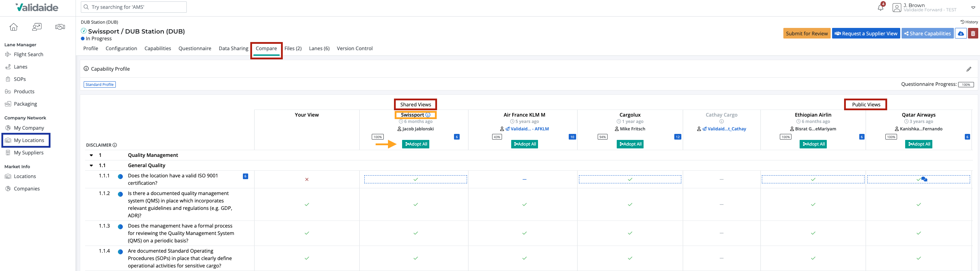Click the person-with-chart icon beside Home
The height and width of the screenshot is (271, 980).
click(37, 26)
